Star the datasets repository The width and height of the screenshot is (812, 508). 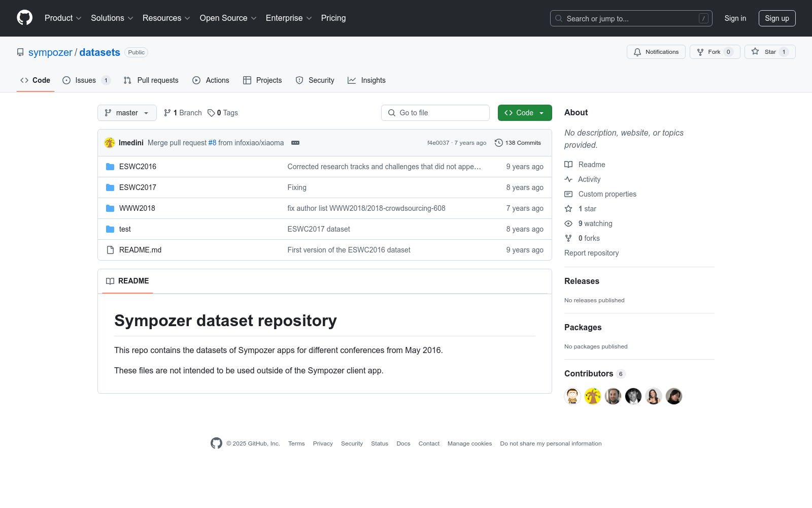(770, 52)
